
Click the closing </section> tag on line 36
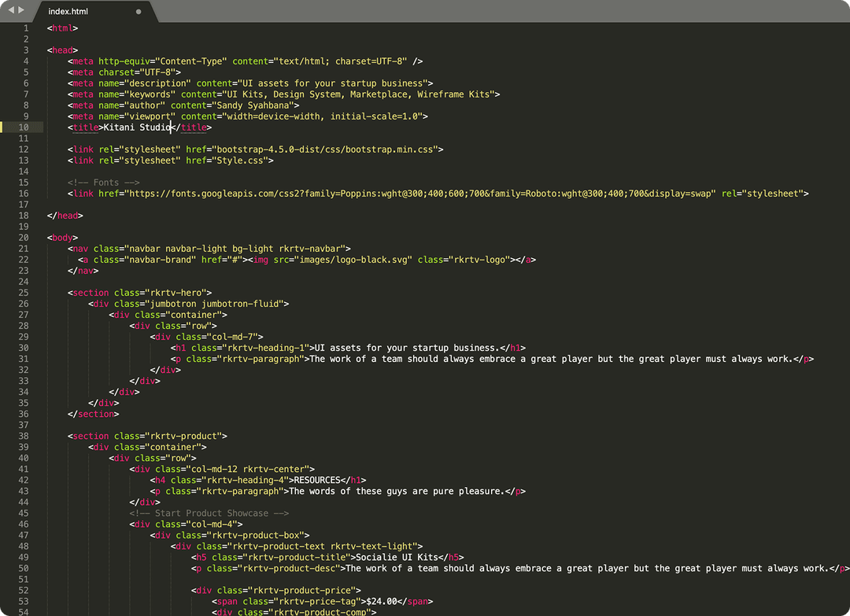93,415
